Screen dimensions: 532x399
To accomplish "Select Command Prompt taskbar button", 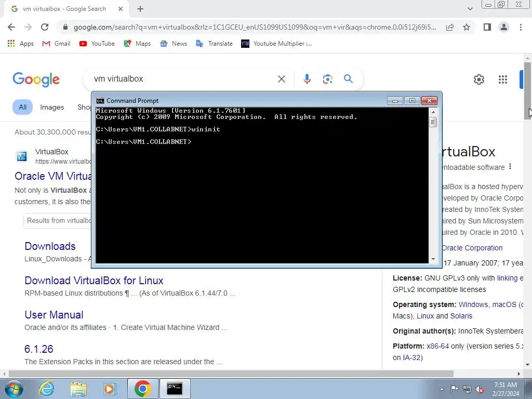I will click(x=175, y=389).
